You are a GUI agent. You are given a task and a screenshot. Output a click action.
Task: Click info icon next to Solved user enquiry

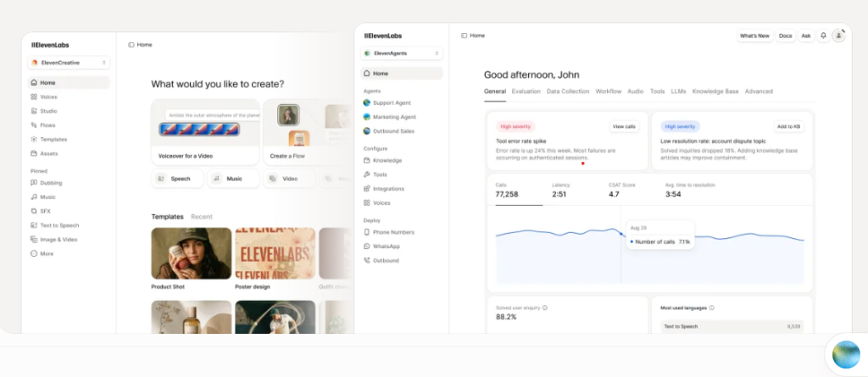pos(545,308)
